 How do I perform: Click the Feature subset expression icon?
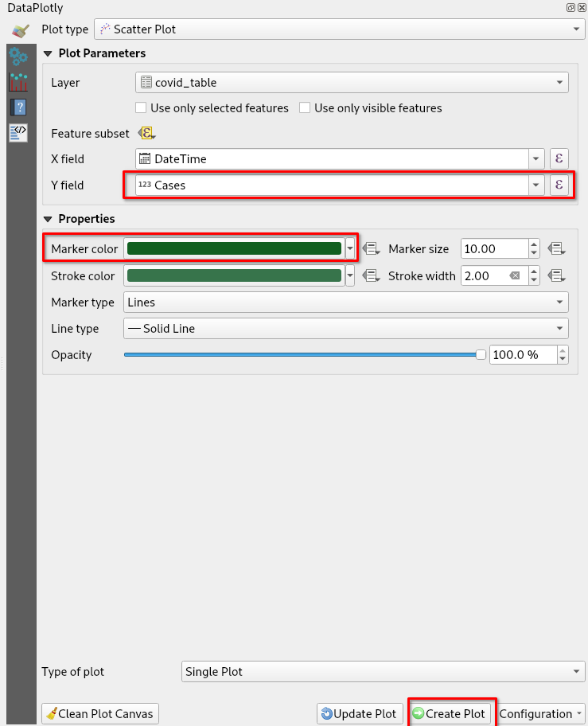[x=146, y=134]
